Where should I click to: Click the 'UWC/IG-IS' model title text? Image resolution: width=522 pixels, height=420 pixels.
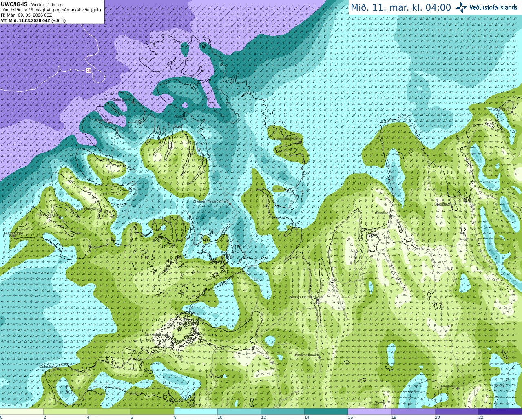[14, 4]
